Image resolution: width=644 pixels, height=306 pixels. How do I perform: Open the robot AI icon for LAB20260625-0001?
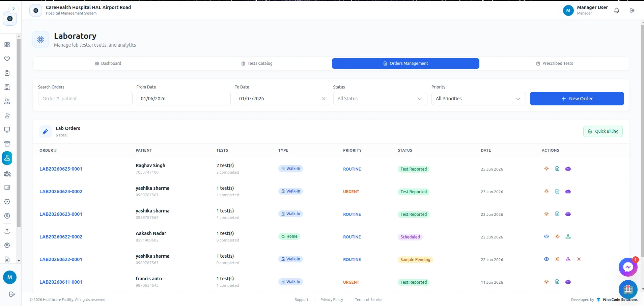(568, 169)
